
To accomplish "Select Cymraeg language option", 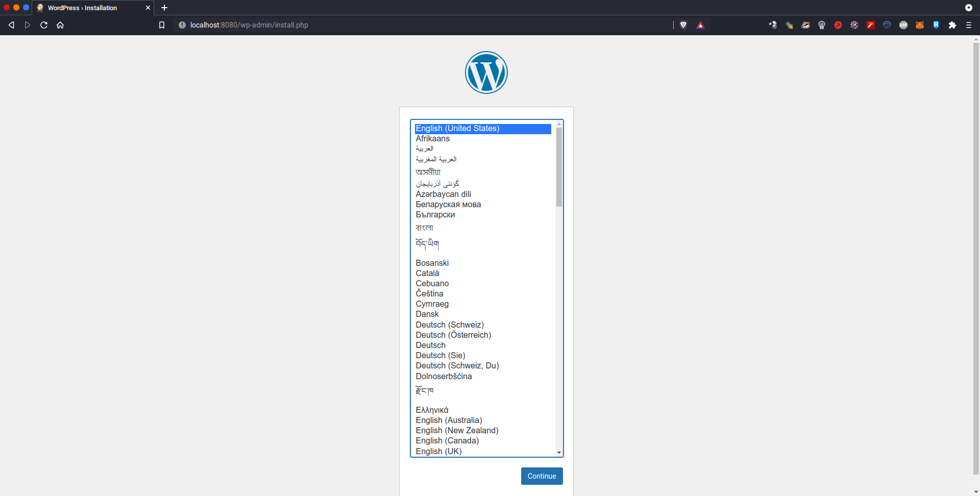I will [x=483, y=304].
